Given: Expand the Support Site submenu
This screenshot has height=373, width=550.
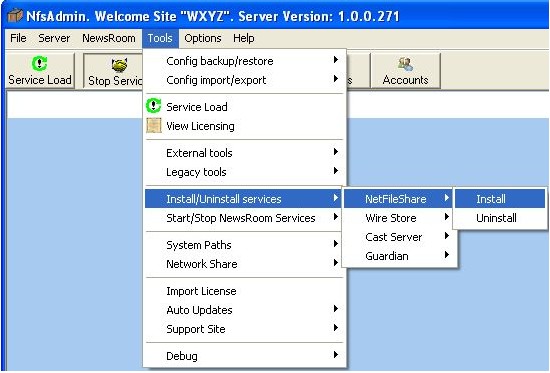Looking at the screenshot, I should point(243,329).
